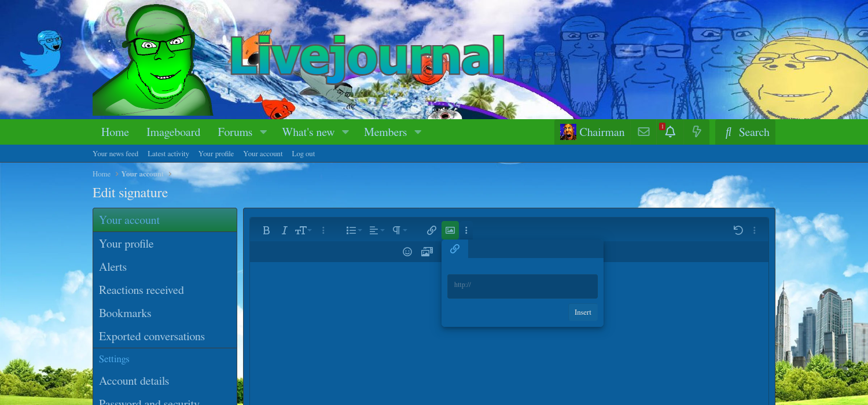
Task: Expand the Members dropdown arrow
Action: (x=418, y=132)
